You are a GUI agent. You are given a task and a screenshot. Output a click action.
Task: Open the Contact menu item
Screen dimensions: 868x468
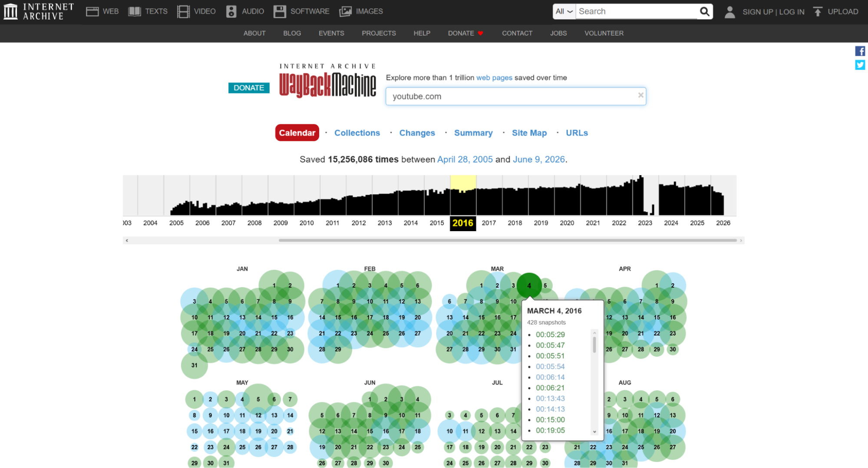point(517,33)
